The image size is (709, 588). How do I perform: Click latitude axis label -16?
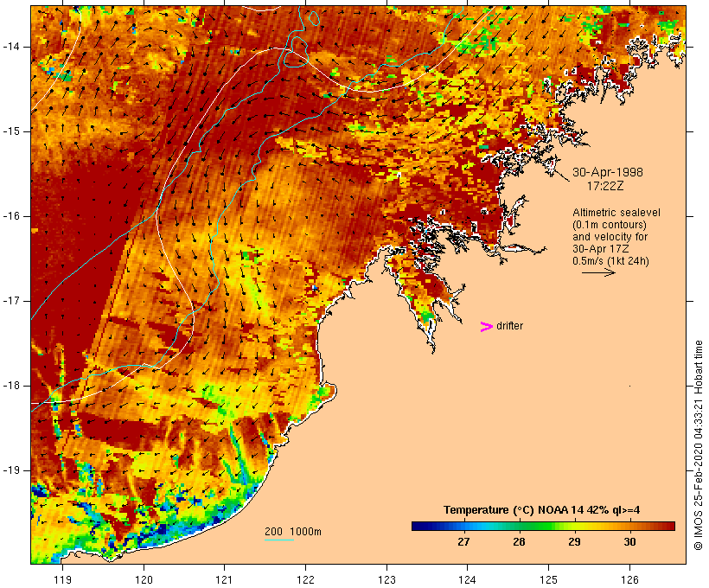coord(11,216)
